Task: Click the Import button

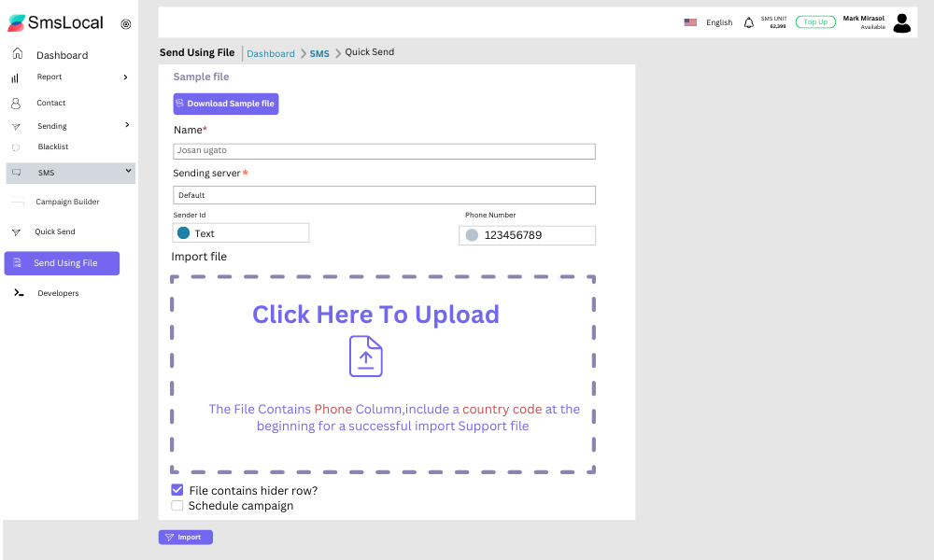Action: (x=185, y=538)
